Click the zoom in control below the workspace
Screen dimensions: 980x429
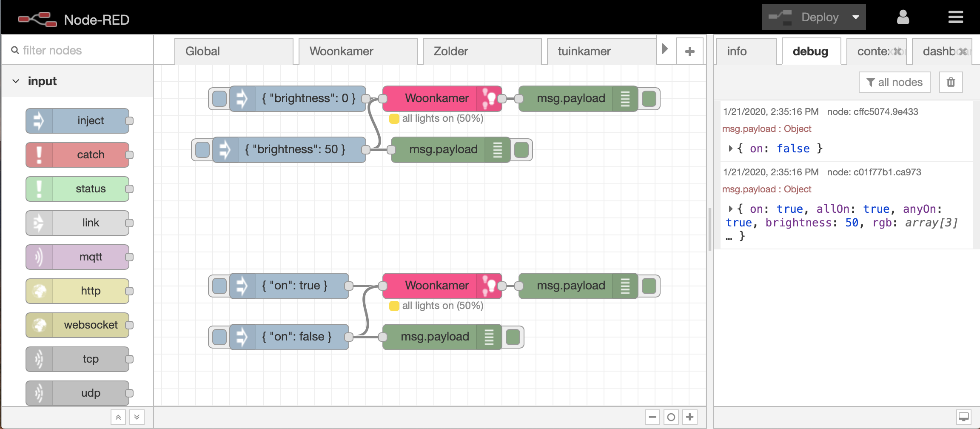[690, 418]
